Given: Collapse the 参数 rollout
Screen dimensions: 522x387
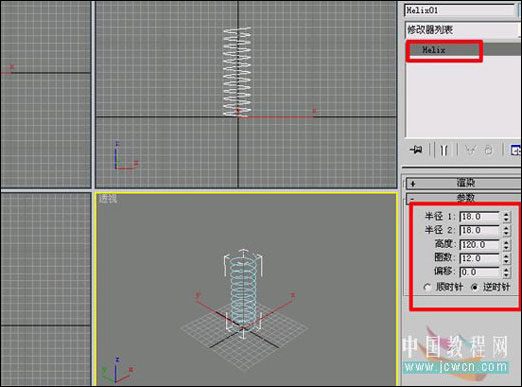Looking at the screenshot, I should click(464, 198).
